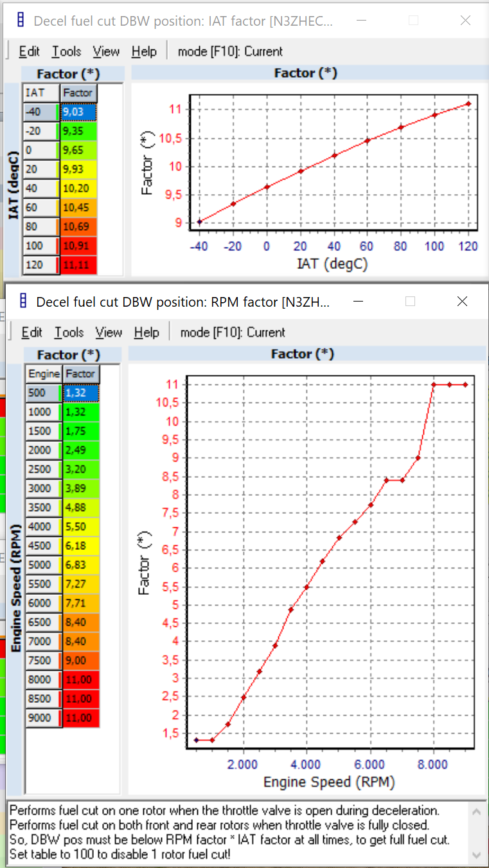Image resolution: width=489 pixels, height=868 pixels.
Task: Select the 500 RPM row header
Action: coord(43,392)
